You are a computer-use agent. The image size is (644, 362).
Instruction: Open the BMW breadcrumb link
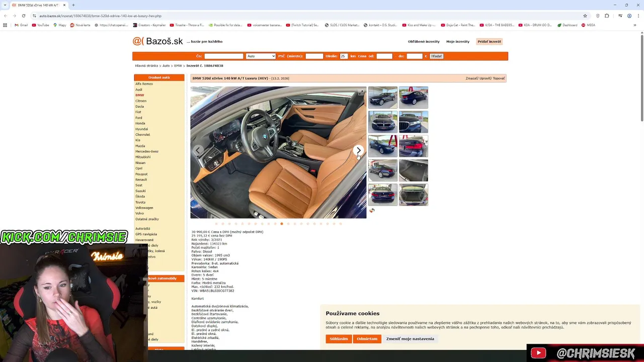point(178,66)
